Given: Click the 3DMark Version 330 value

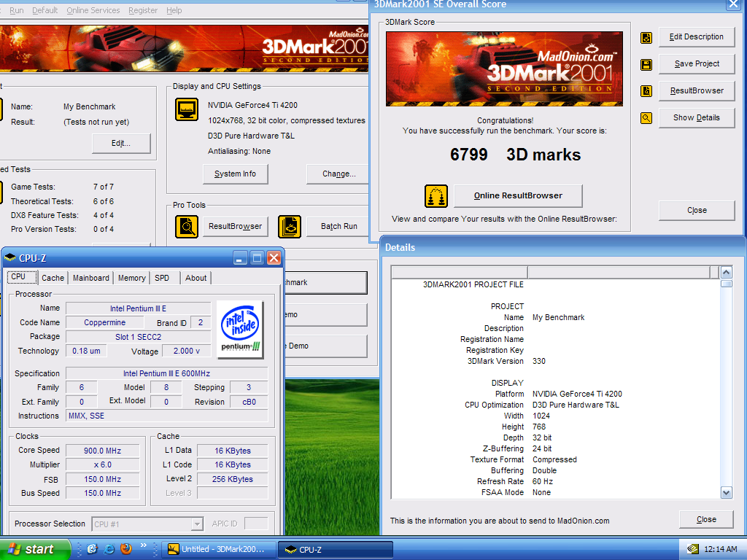Looking at the screenshot, I should tap(539, 362).
